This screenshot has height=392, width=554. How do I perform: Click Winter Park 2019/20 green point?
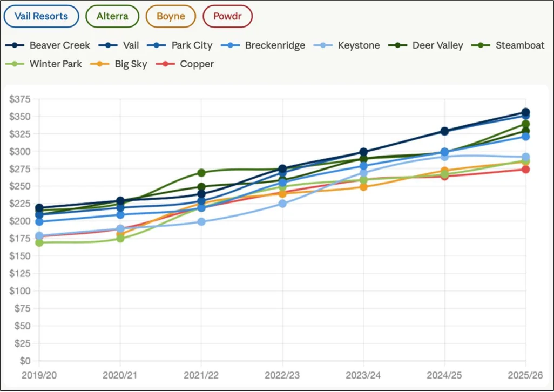(39, 242)
